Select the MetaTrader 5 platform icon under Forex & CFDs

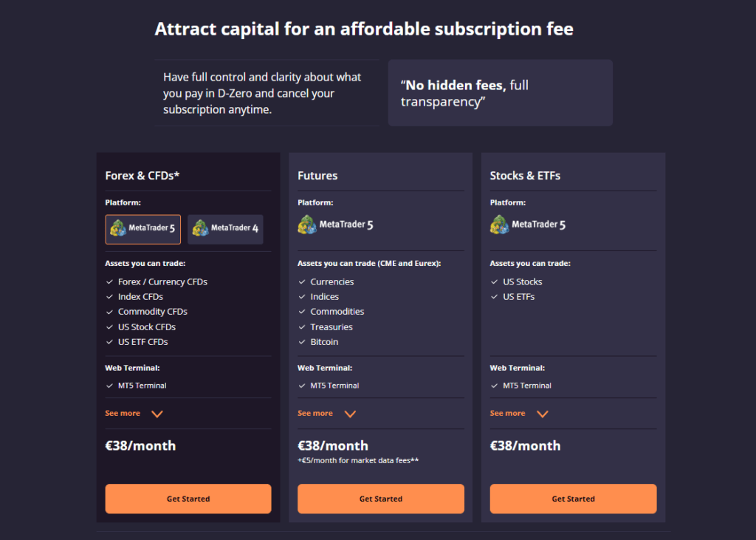click(x=142, y=229)
